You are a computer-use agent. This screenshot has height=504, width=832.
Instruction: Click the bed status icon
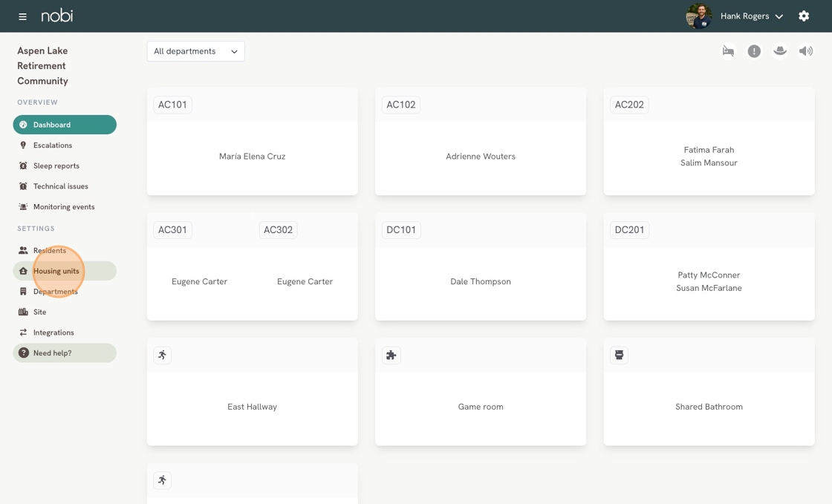[x=728, y=51]
